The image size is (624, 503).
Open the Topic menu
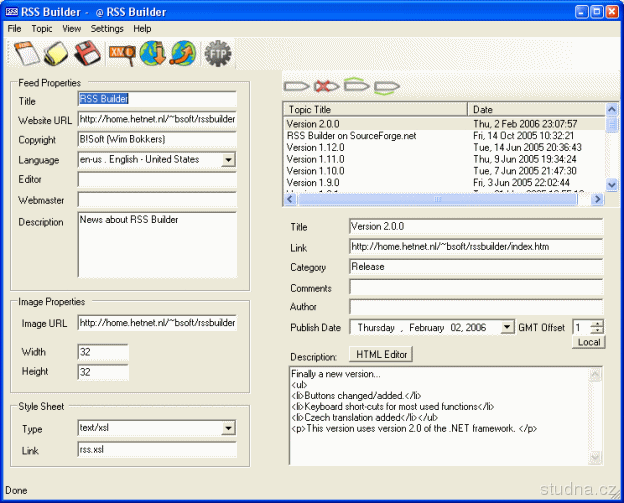point(42,29)
